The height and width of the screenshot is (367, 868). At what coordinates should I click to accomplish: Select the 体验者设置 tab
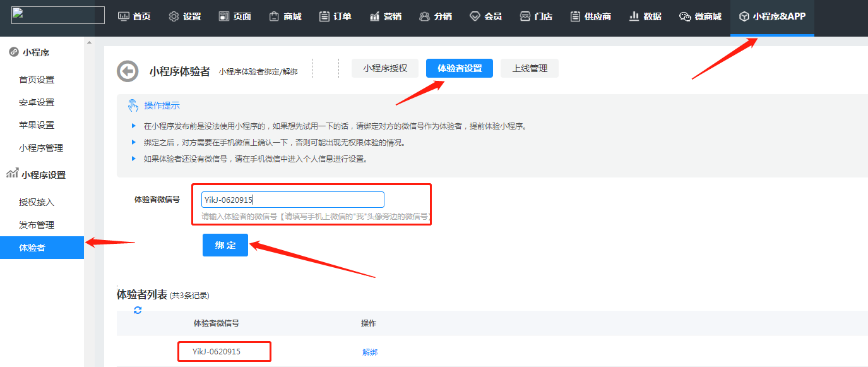tap(460, 68)
